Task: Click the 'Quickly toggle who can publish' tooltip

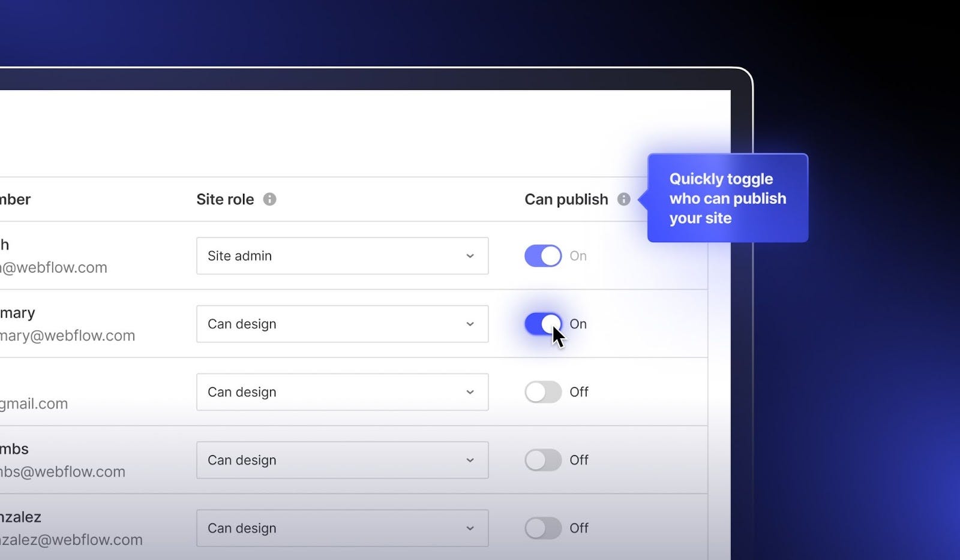Action: [x=728, y=198]
